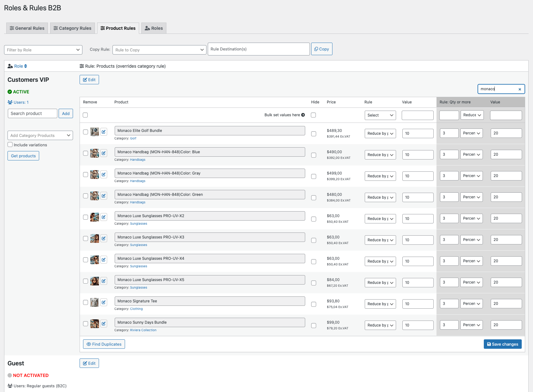
Task: Open the edit icon for Monaco Signature Tee
Action: [104, 302]
